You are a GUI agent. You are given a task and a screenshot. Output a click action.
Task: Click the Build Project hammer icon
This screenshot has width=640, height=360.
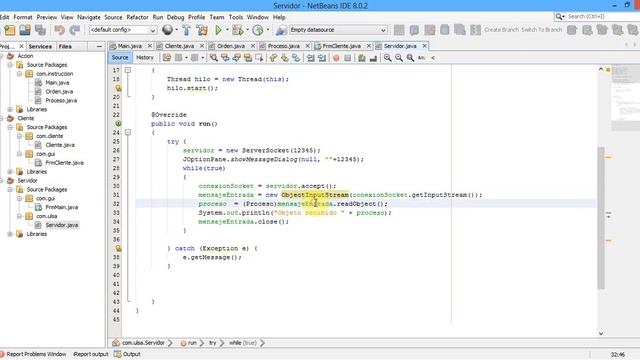tap(186, 30)
